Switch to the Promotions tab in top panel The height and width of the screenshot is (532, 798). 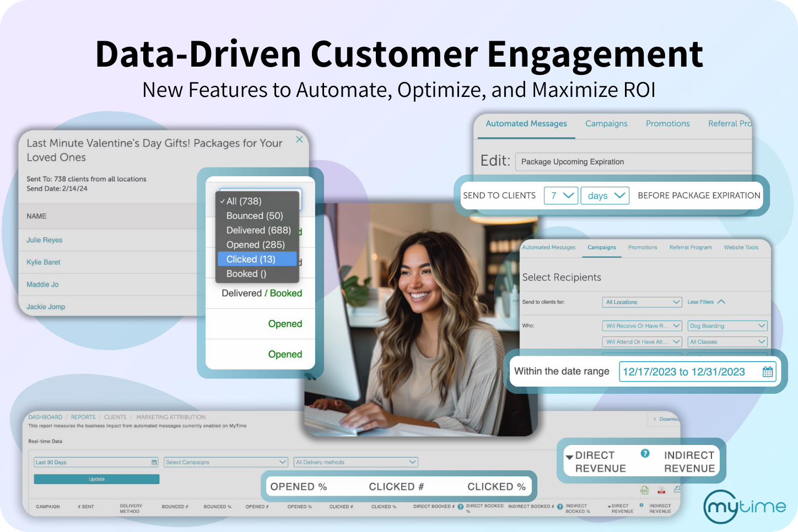(x=667, y=124)
